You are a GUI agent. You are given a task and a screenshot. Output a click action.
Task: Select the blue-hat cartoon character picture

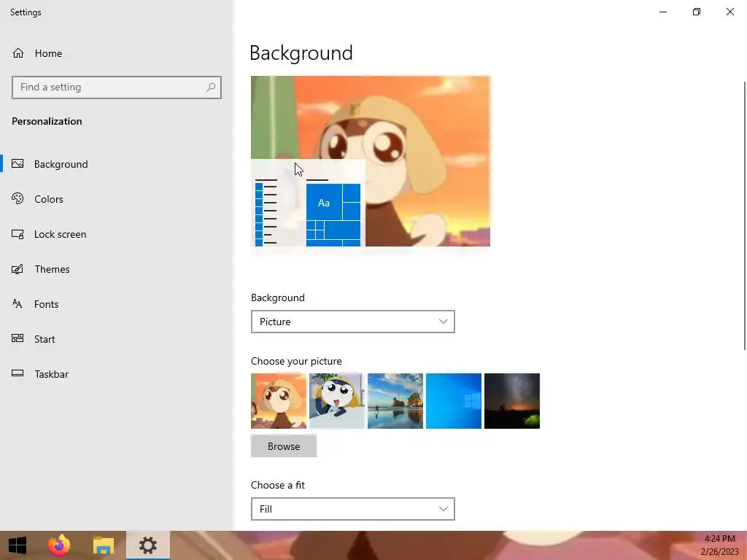(337, 401)
